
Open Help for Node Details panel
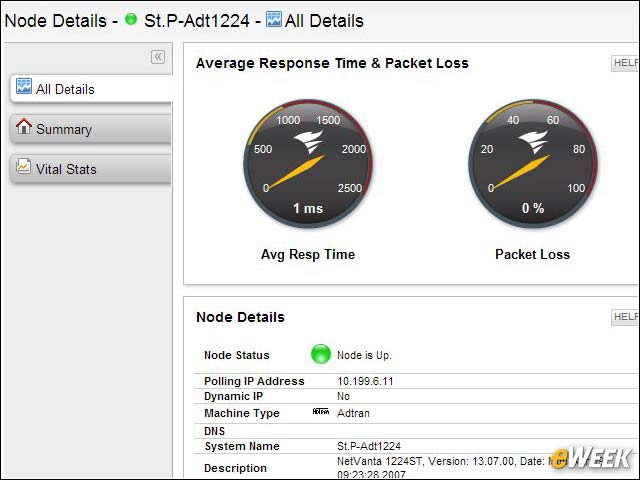click(625, 317)
